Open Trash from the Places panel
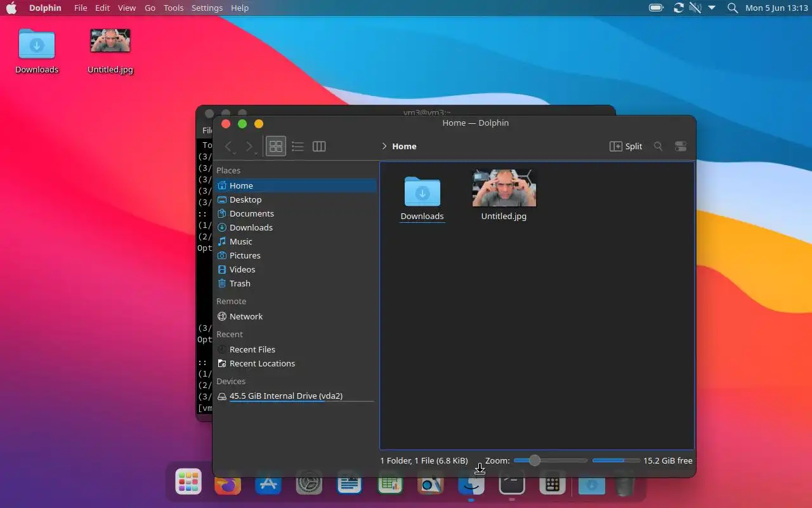Viewport: 812px width, 508px height. pos(296,283)
